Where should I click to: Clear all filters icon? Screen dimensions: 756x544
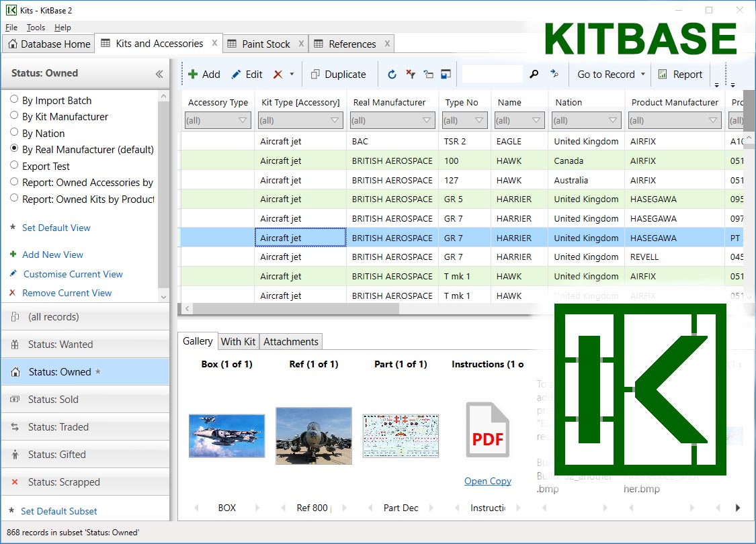[411, 74]
